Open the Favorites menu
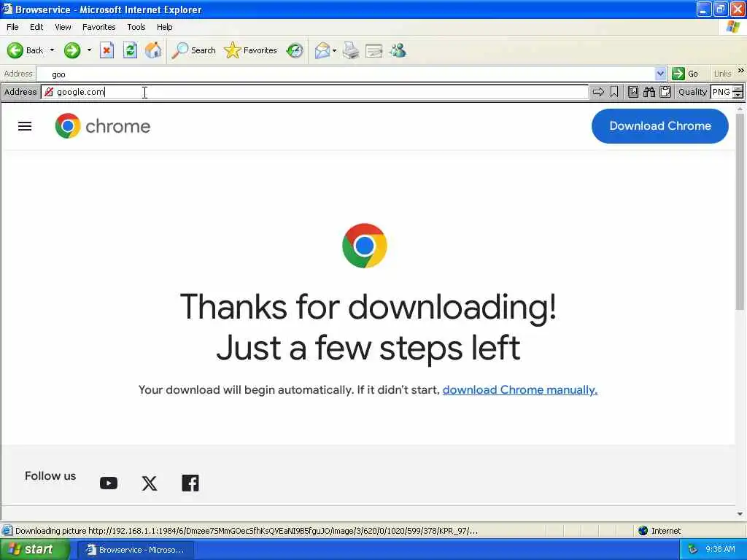Viewport: 747px width, 560px height. (98, 27)
